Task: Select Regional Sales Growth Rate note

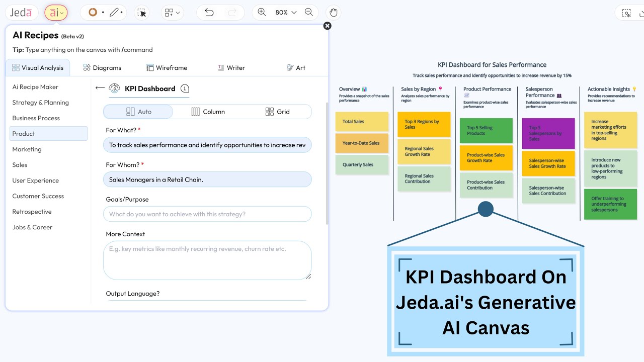Action: pos(424,151)
